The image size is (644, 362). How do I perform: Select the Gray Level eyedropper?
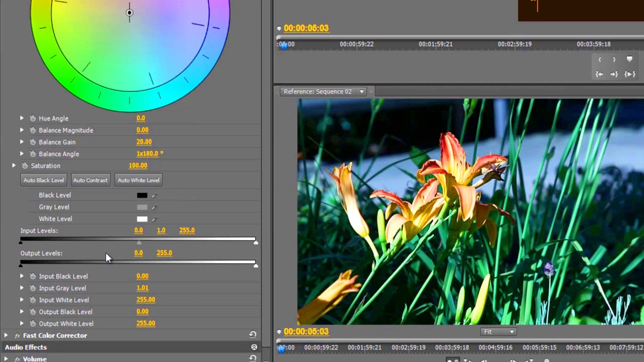pyautogui.click(x=154, y=207)
